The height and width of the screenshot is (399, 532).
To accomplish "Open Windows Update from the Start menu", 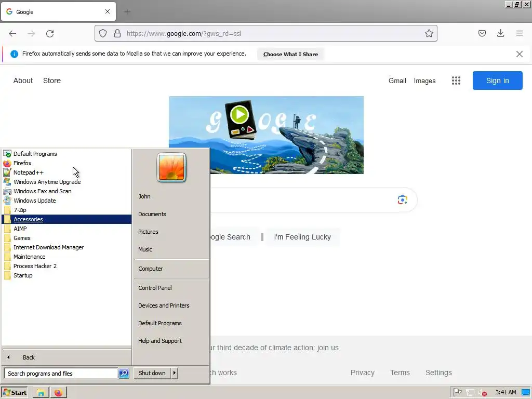I will tap(66, 201).
